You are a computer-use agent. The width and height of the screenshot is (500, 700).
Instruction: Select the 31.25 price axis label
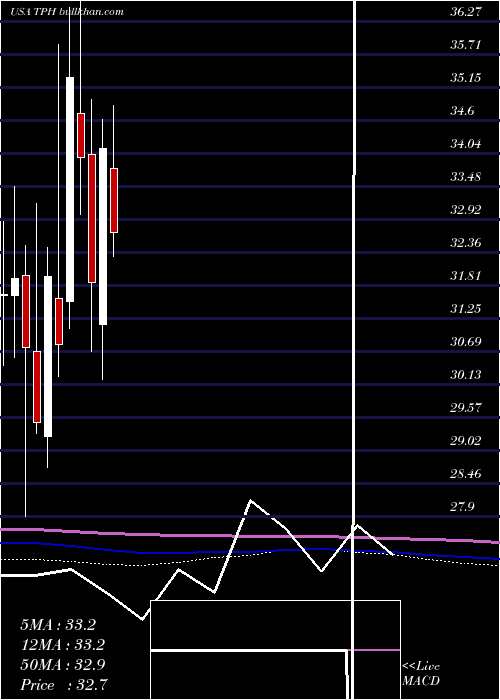click(x=466, y=308)
